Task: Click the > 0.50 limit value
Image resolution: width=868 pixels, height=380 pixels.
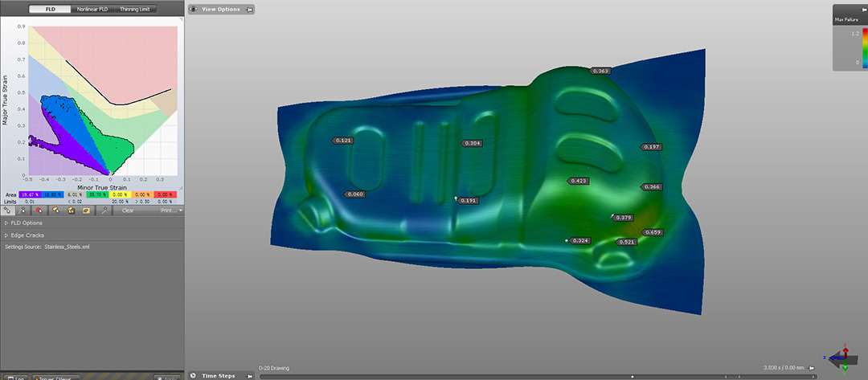Action: click(142, 202)
